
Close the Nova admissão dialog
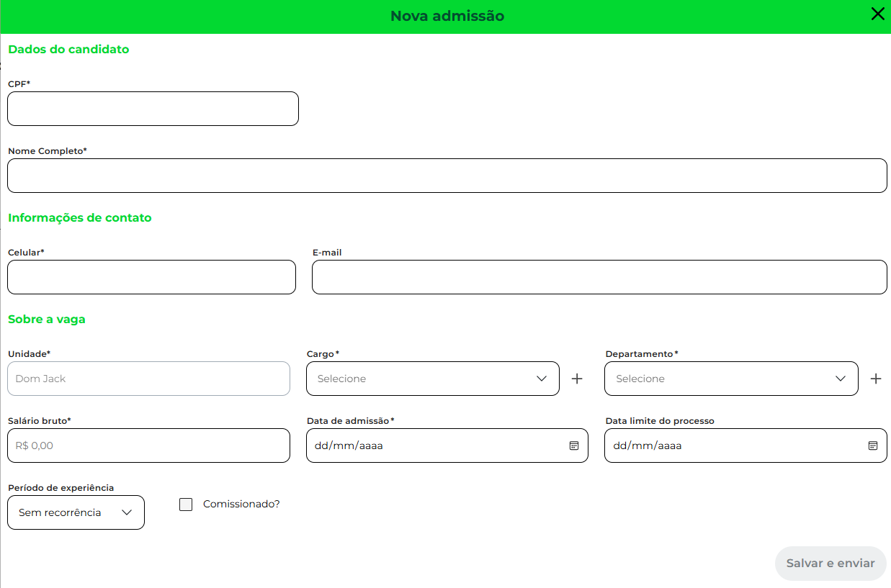877,14
